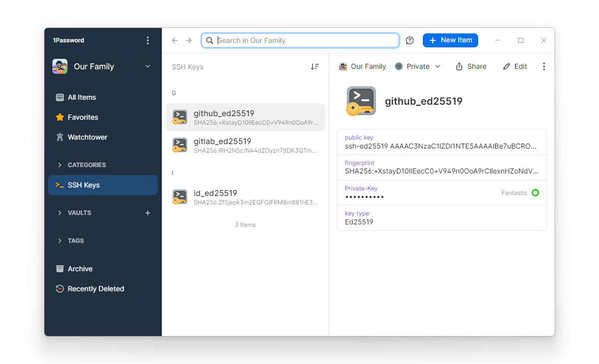Click the All Items icon
The image size is (599, 364).
60,97
